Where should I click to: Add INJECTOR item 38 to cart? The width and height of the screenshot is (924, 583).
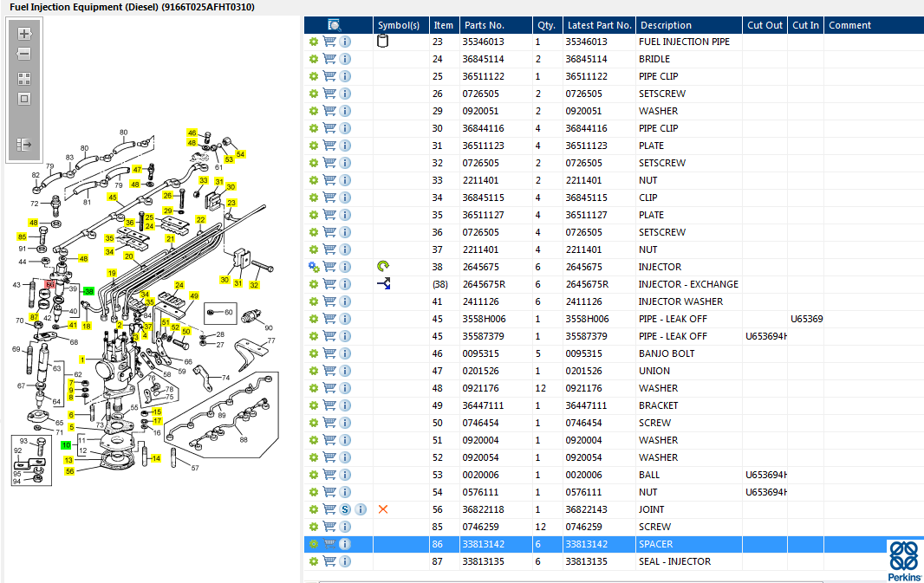point(329,267)
